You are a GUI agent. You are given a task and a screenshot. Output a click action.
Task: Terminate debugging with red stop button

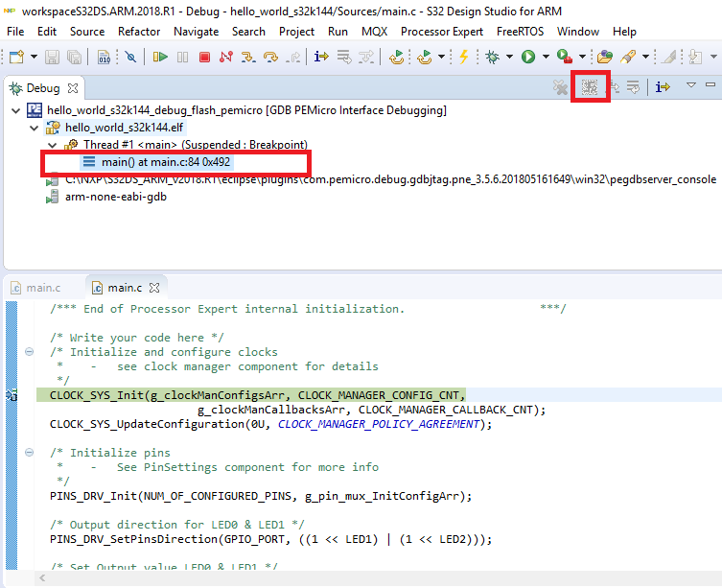[204, 57]
